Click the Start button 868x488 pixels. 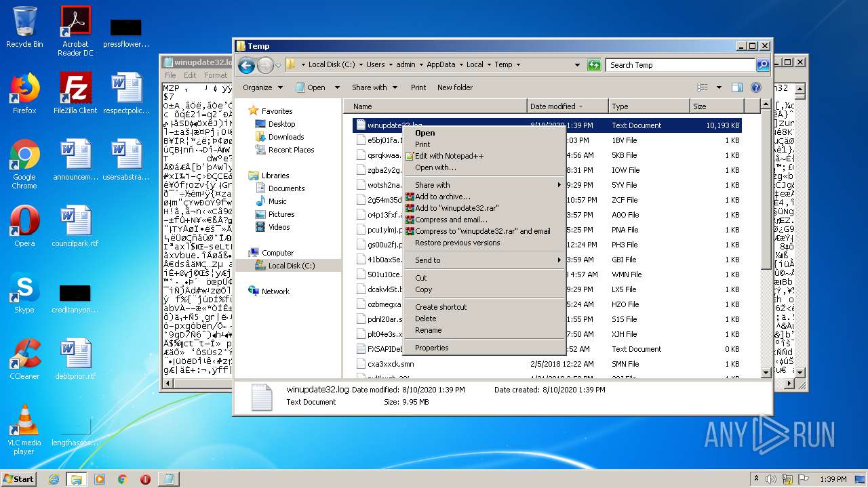19,479
